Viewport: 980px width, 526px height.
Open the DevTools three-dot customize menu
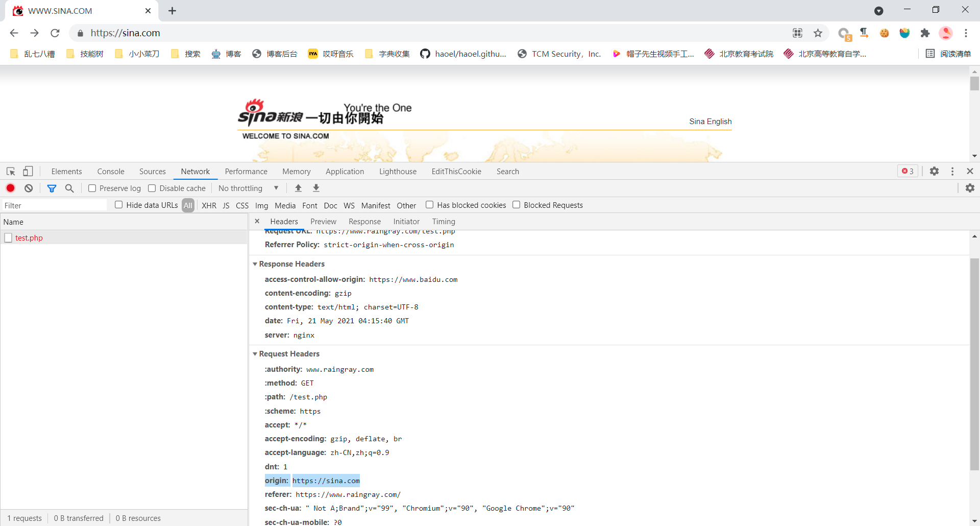[952, 172]
